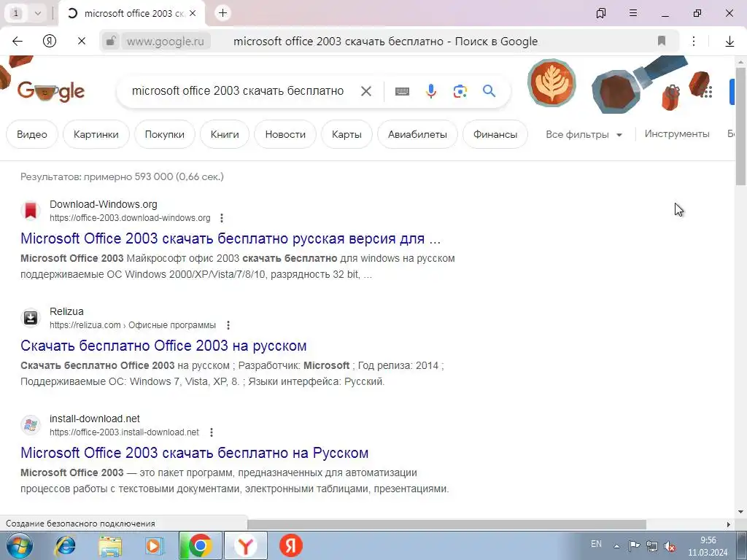Viewport: 747px width, 560px height.
Task: Search by image with the camera lens icon
Action: (460, 91)
